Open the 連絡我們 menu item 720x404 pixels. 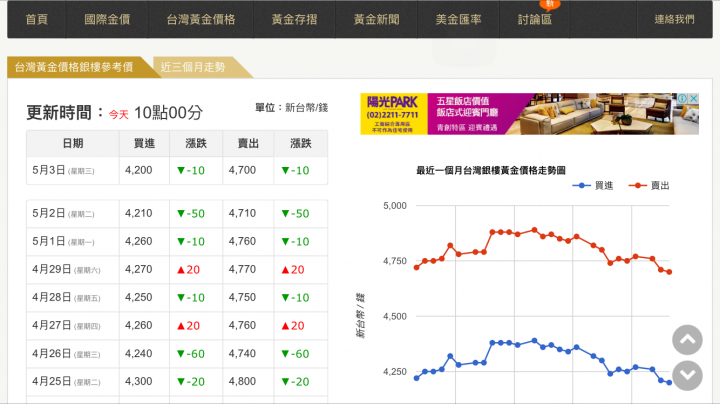coord(675,19)
